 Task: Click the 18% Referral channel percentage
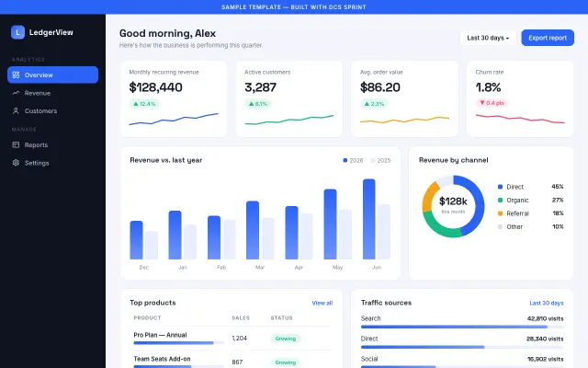pyautogui.click(x=558, y=213)
